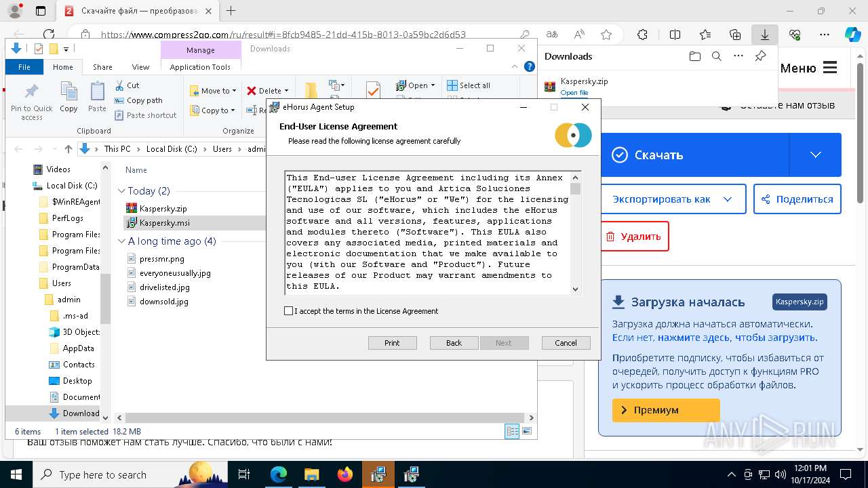The width and height of the screenshot is (868, 488).
Task: Open downloads folder icon in Downloads flyout
Action: coord(694,56)
